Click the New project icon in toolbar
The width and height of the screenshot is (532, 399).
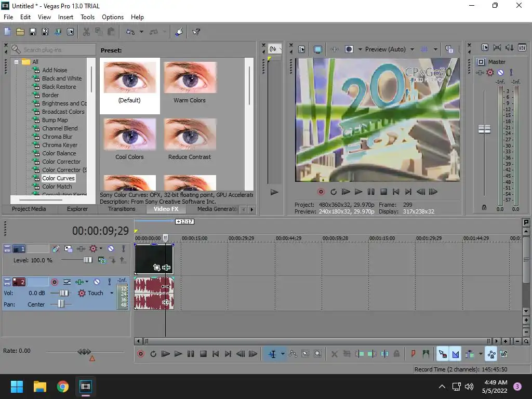(7, 32)
